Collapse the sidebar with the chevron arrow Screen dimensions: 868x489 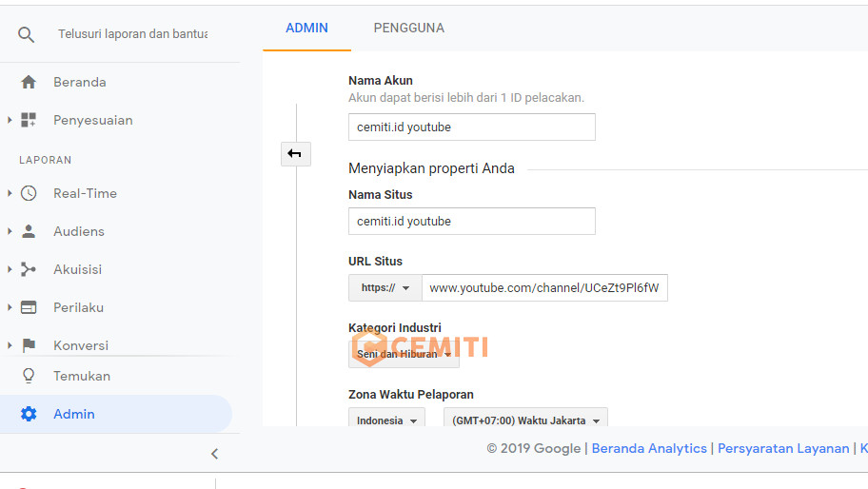click(214, 454)
